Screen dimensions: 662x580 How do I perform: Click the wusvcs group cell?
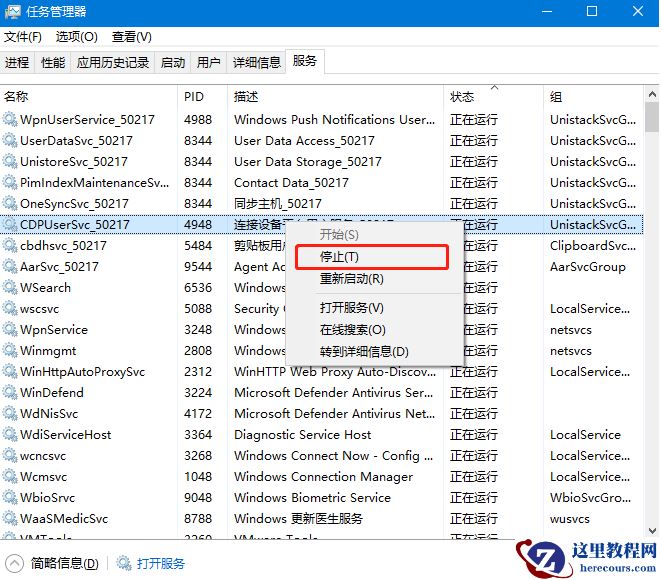570,519
